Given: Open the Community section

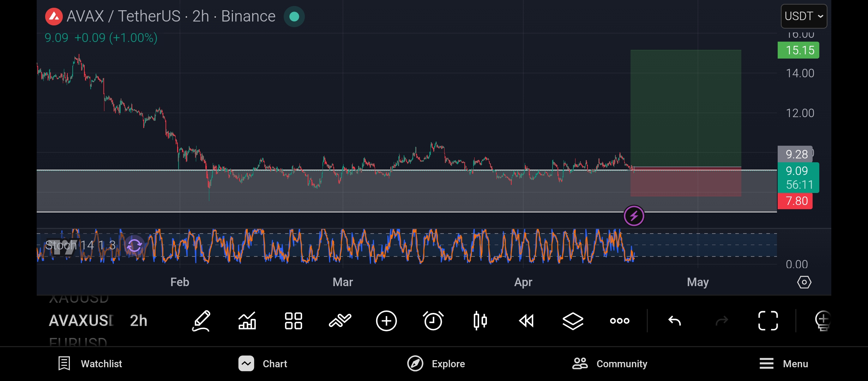Looking at the screenshot, I should pos(610,364).
